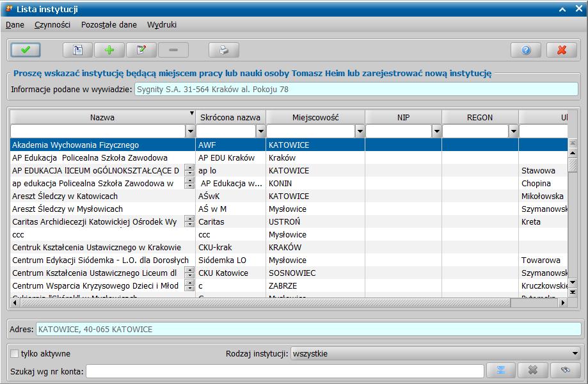Select the 'Areszt Śledczy w Mysłowicach' row

tap(289, 209)
